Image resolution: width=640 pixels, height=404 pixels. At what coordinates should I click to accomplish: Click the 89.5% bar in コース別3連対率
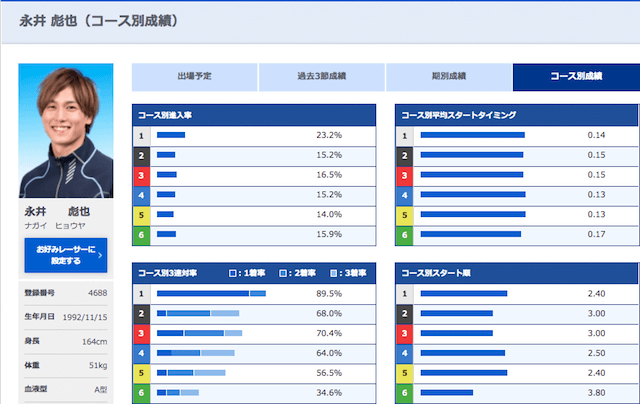pos(211,293)
